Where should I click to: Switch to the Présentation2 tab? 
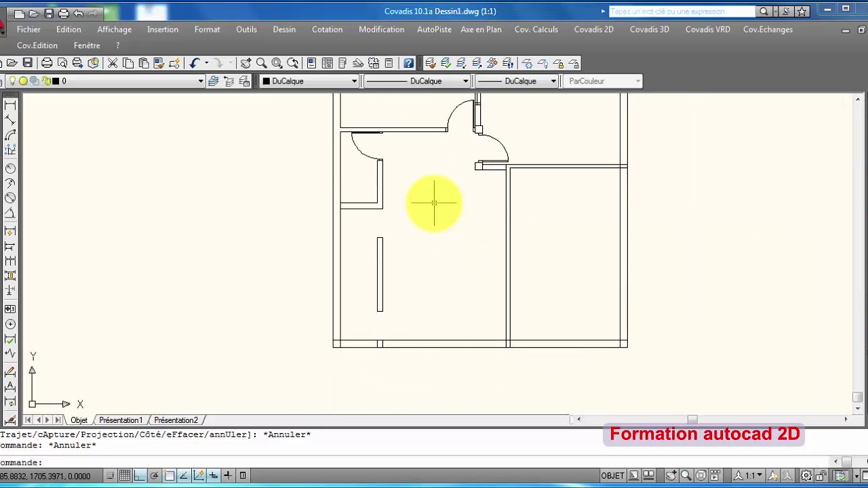coord(176,420)
